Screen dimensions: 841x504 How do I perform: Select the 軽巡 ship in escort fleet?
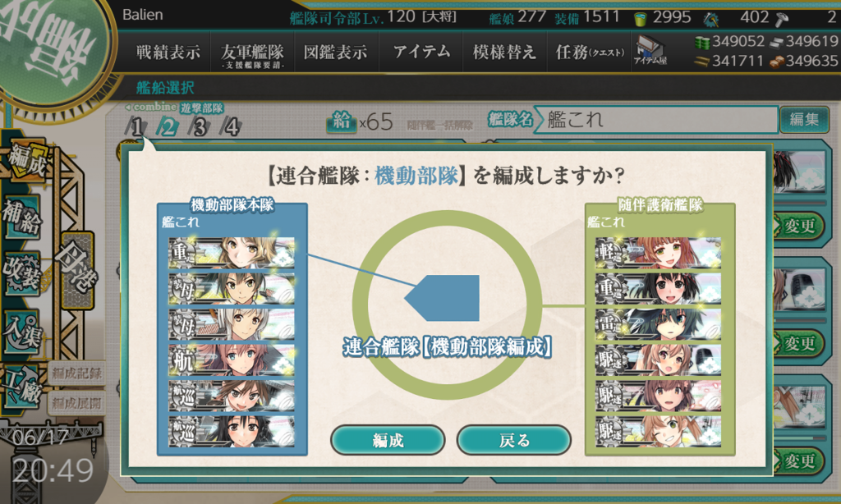(658, 253)
